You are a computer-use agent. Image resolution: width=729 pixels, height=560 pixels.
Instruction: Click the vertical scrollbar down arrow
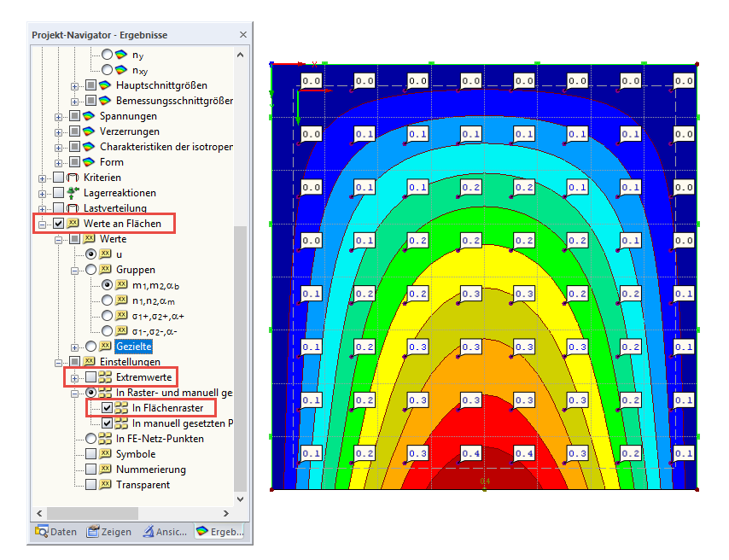(241, 499)
